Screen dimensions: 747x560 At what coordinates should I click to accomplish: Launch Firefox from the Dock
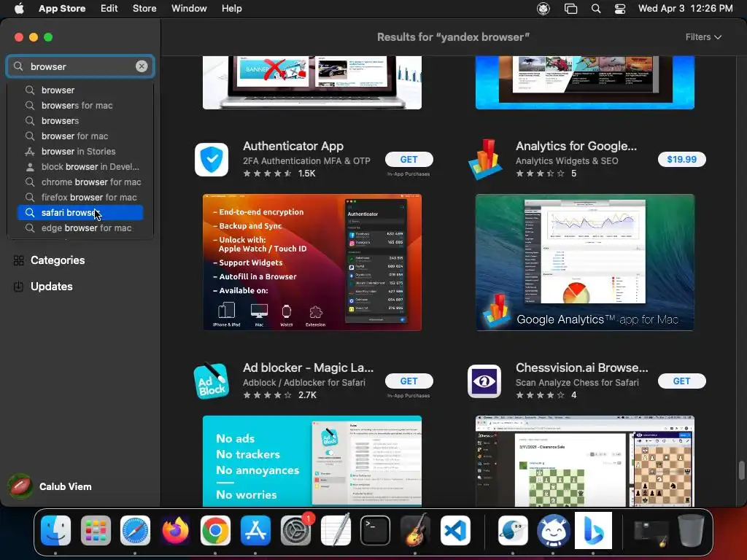click(175, 531)
